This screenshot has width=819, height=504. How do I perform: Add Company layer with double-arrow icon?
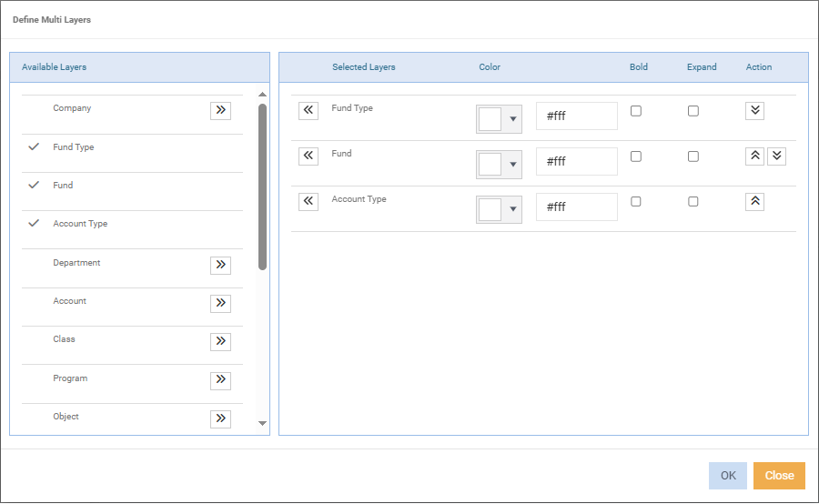[x=220, y=110]
